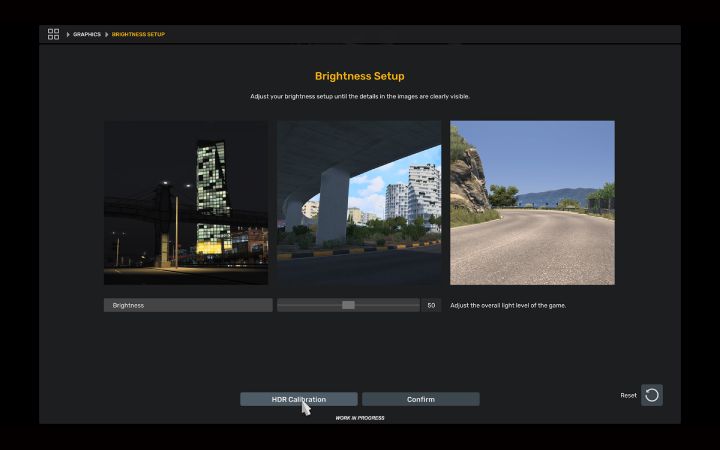Click the left end of brightness slider track
The height and width of the screenshot is (450, 720).
pos(281,305)
